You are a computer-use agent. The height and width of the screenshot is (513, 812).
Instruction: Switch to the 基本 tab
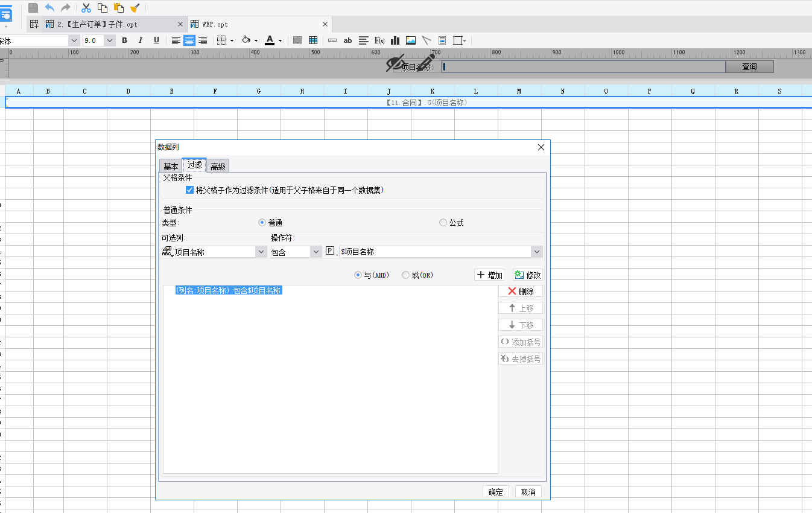pos(171,167)
